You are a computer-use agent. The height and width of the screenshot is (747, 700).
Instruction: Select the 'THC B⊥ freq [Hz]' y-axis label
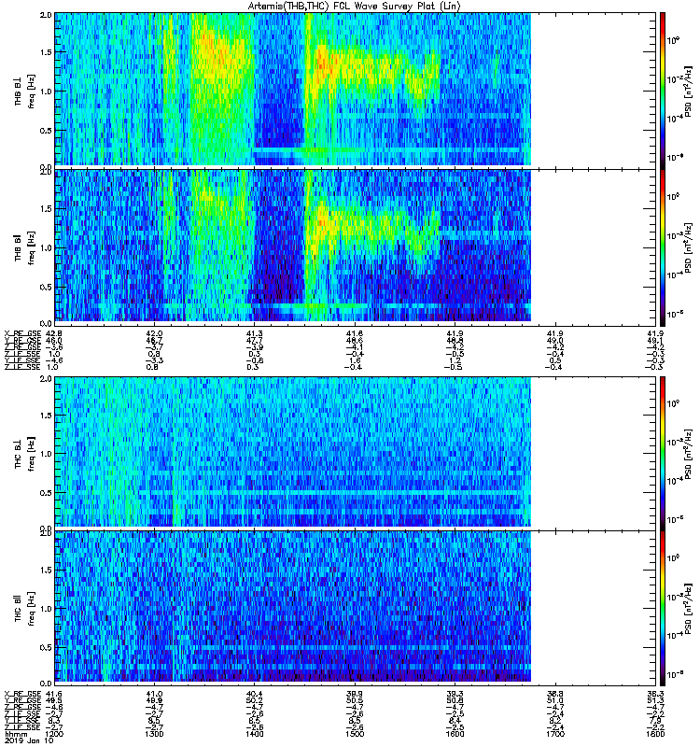click(25, 453)
